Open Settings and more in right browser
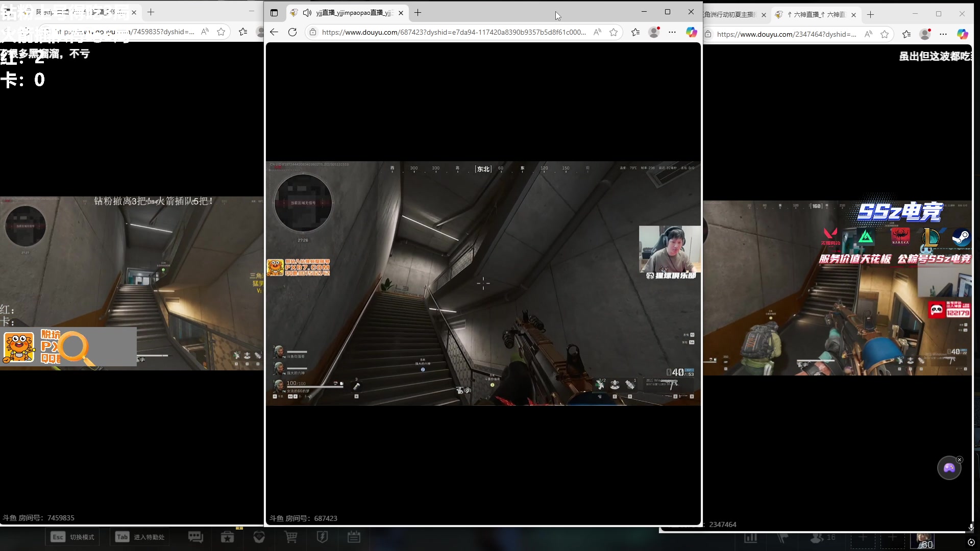 coord(943,34)
